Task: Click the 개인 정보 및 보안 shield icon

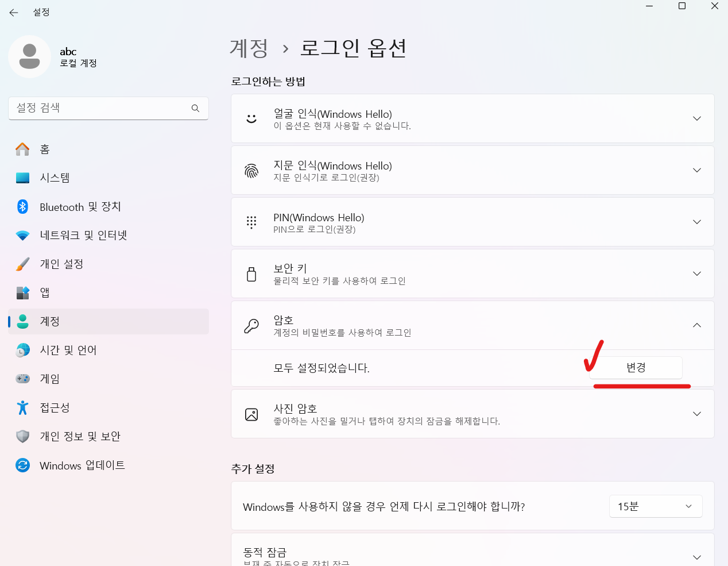Action: (22, 437)
